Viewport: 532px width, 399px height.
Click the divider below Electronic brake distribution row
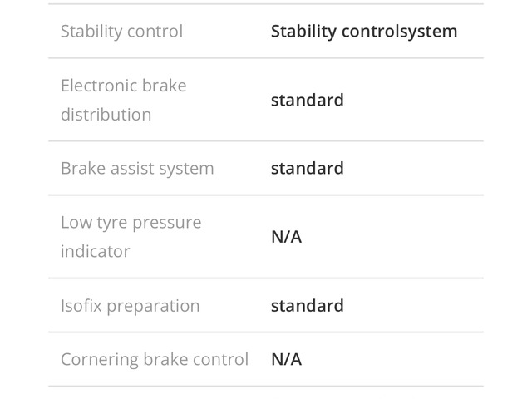(x=265, y=141)
